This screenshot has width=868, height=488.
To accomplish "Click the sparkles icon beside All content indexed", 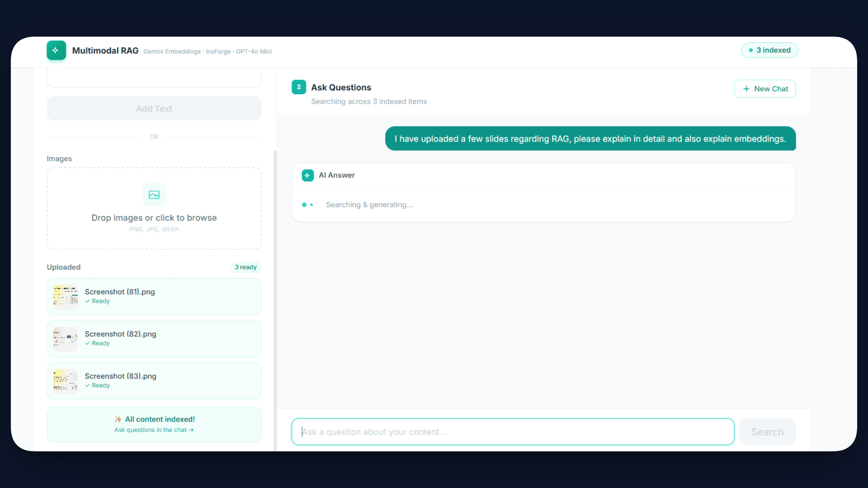I will (118, 419).
